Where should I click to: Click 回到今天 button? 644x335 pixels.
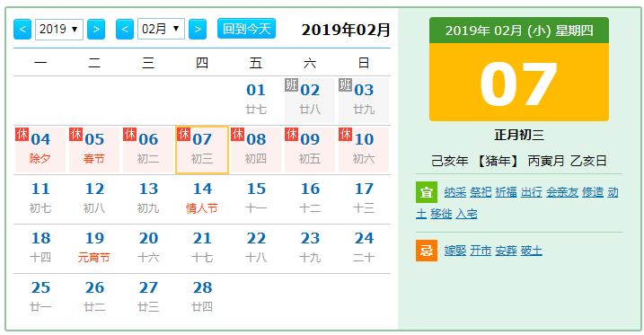click(246, 29)
